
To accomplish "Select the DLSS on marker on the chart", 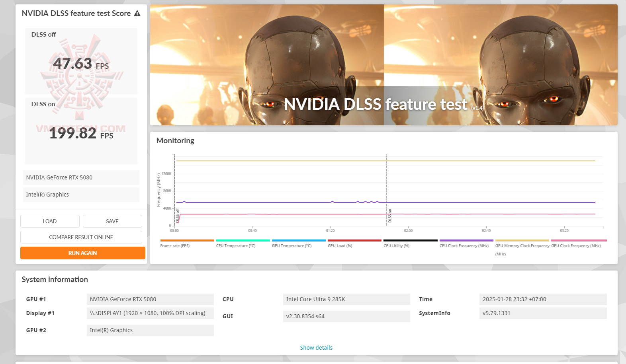I will pos(390,216).
